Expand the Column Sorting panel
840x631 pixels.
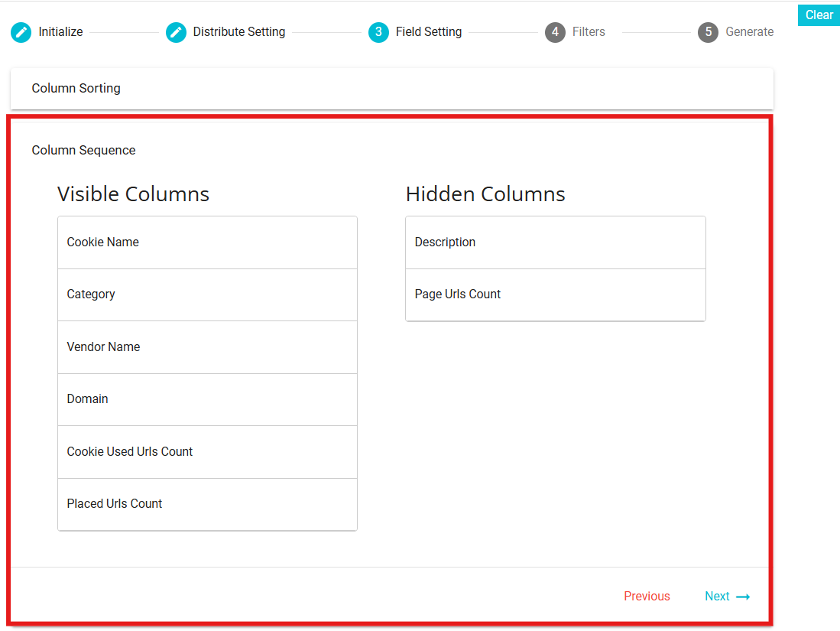tap(391, 89)
